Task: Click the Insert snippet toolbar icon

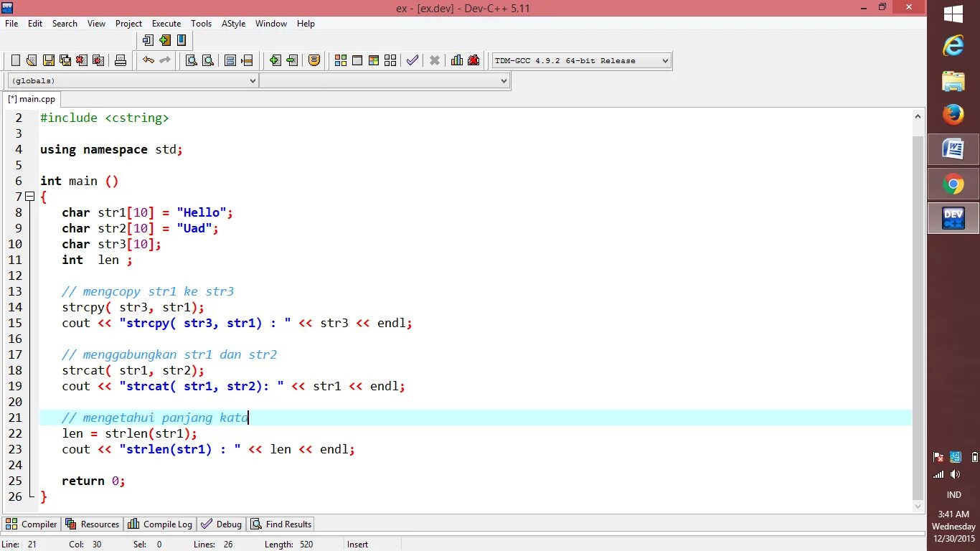Action: point(149,40)
